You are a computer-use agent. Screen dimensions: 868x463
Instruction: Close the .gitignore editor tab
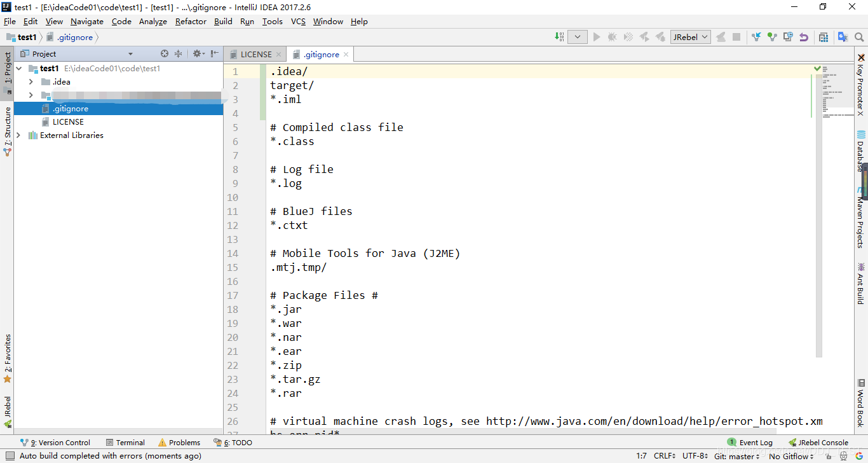click(346, 55)
